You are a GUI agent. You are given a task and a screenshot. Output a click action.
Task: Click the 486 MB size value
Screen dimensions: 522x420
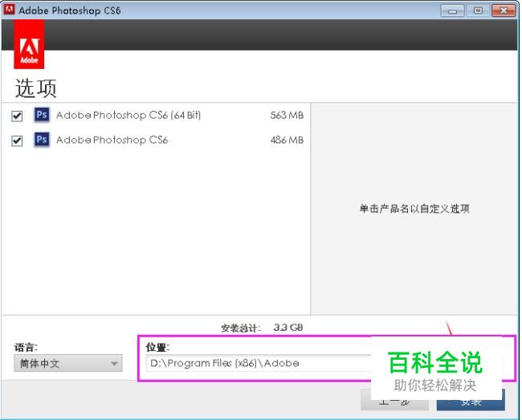click(287, 140)
